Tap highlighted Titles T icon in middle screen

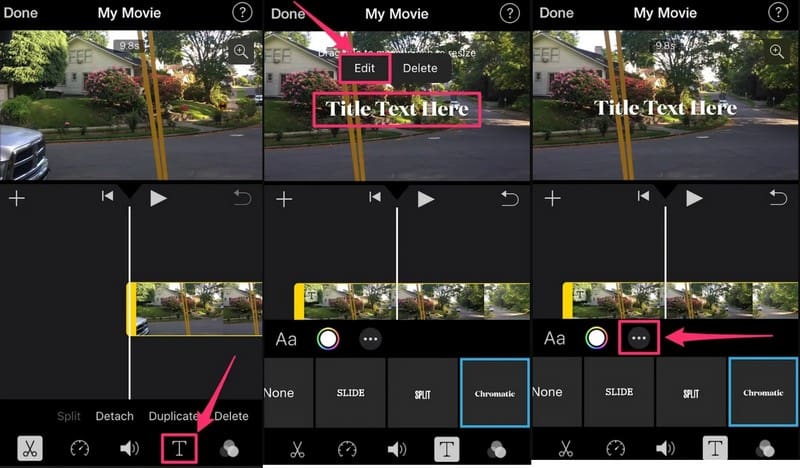[446, 450]
